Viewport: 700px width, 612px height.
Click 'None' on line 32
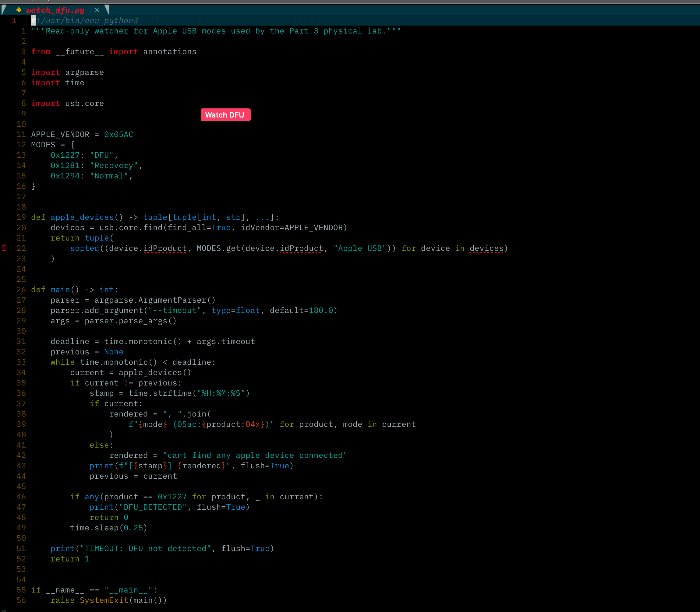tap(114, 352)
